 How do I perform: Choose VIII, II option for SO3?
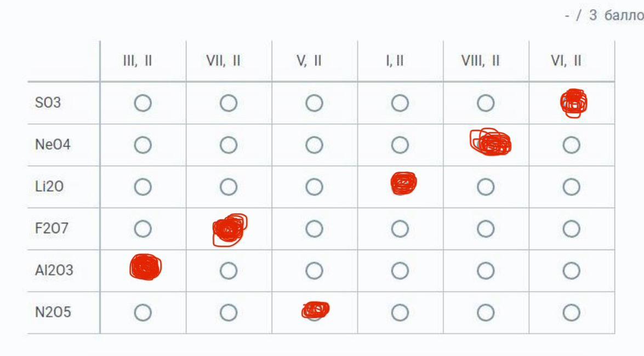click(x=486, y=103)
